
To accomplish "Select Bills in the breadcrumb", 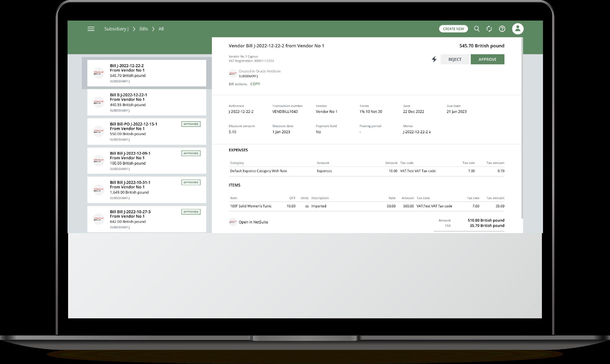I will coord(143,29).
